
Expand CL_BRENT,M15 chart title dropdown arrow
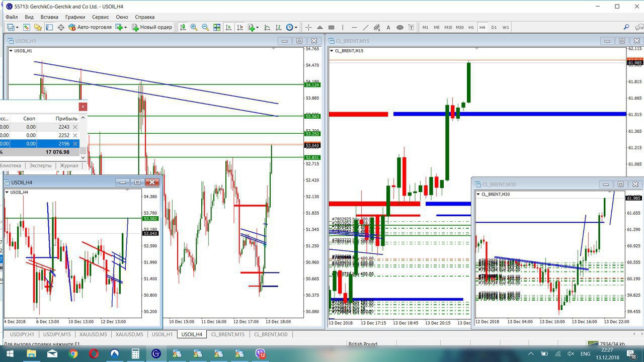pos(332,51)
